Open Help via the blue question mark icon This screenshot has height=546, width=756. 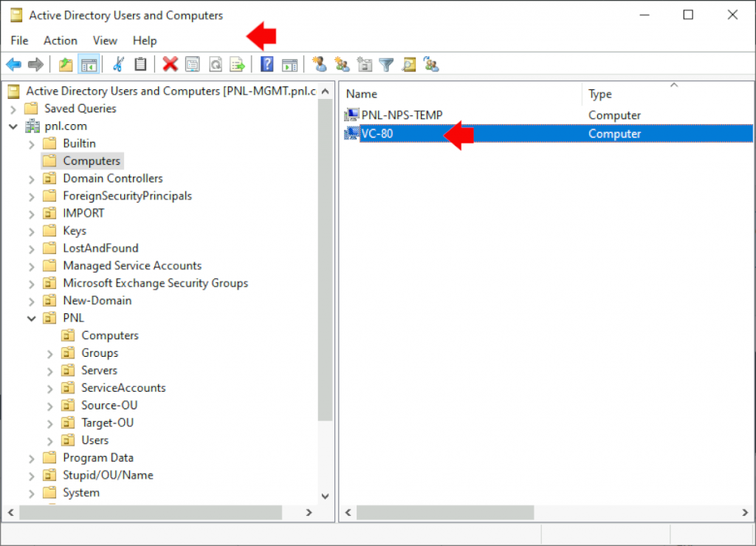click(x=267, y=65)
